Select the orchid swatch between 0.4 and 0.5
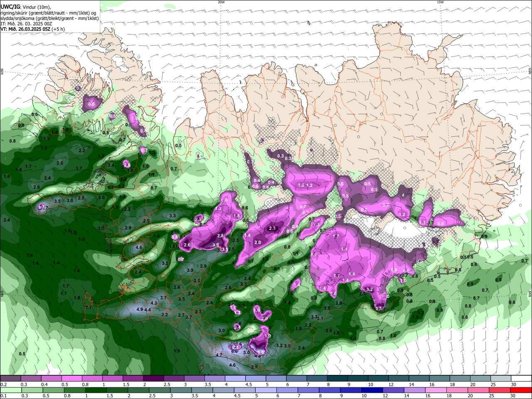Viewport: 532px width, 399px height. 52,379
